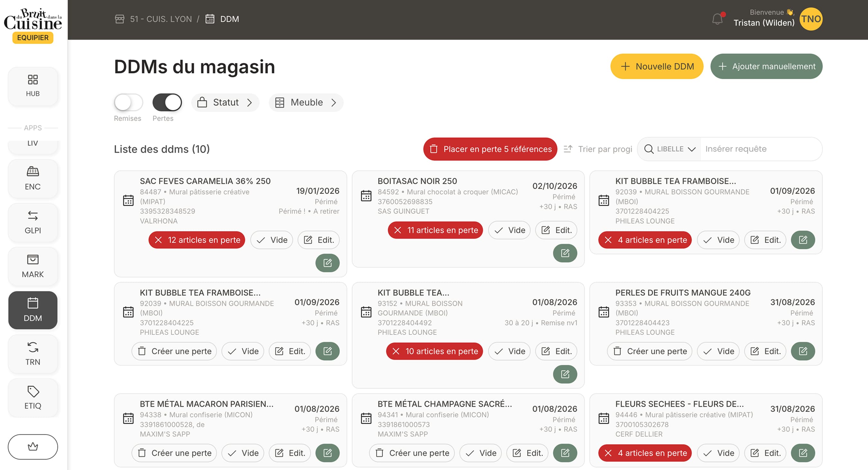Disable the Pertes toggle

pyautogui.click(x=167, y=102)
